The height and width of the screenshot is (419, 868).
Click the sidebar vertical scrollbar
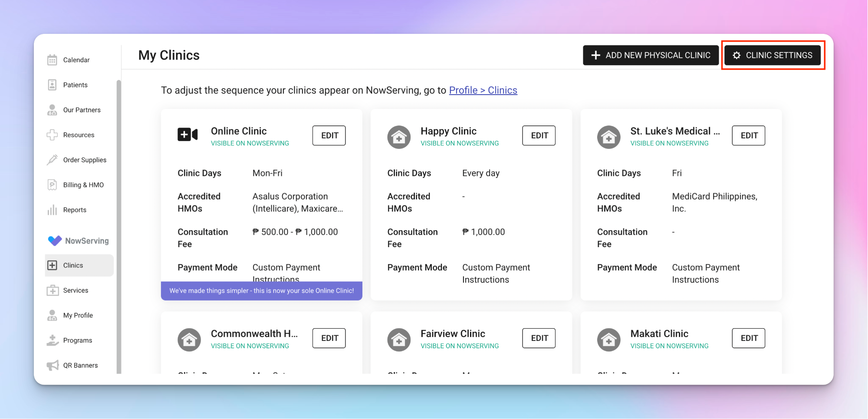119,226
